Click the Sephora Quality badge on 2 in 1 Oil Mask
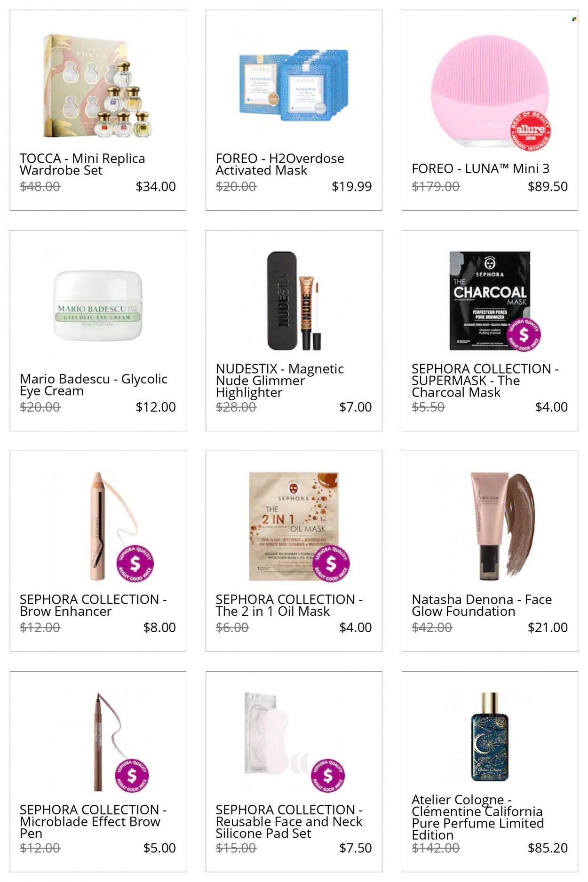This screenshot has height=882, width=588. [x=332, y=564]
